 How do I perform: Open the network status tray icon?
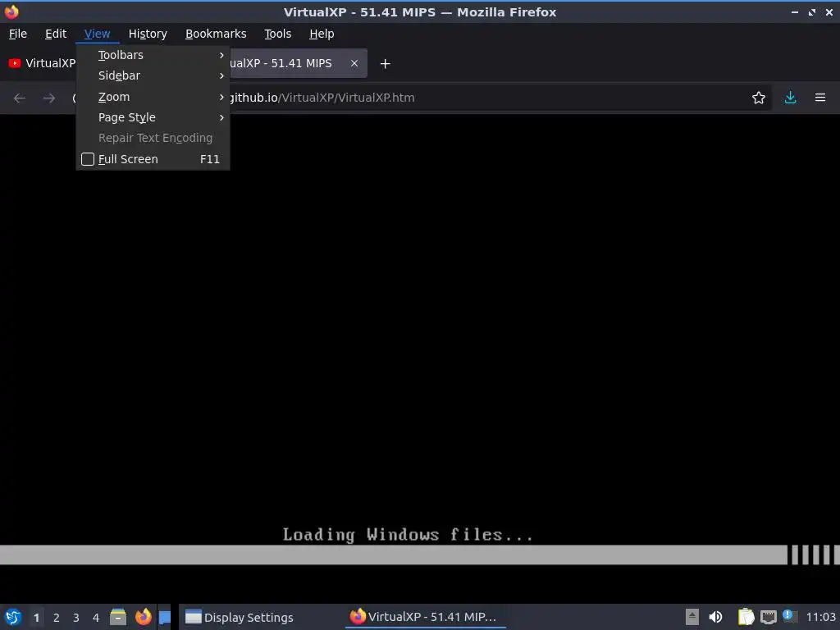point(768,617)
